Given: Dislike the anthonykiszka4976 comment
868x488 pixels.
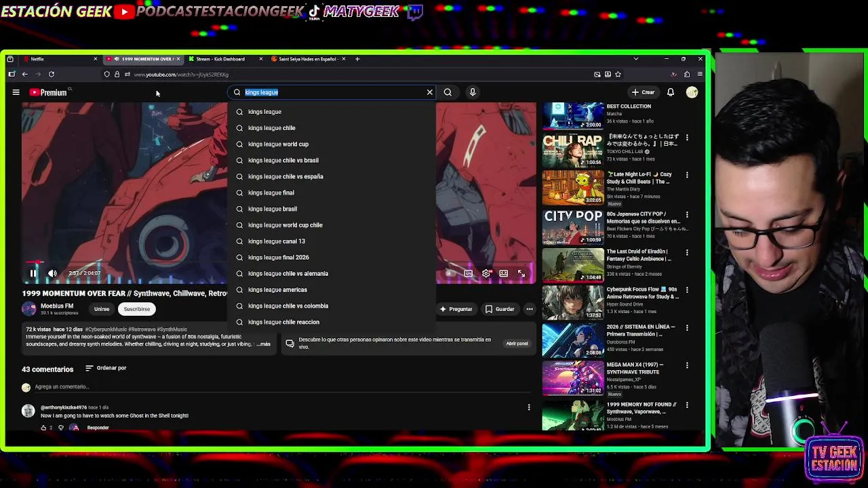Looking at the screenshot, I should pyautogui.click(x=60, y=428).
